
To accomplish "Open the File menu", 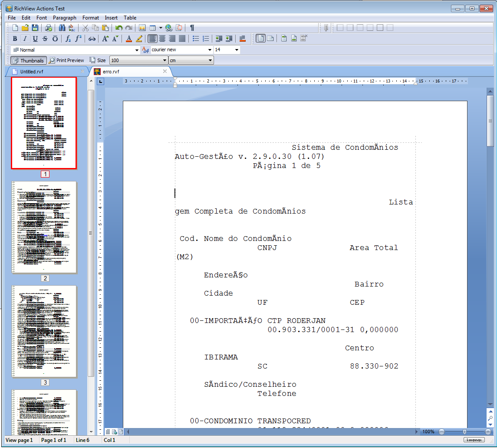I will pyautogui.click(x=12, y=18).
